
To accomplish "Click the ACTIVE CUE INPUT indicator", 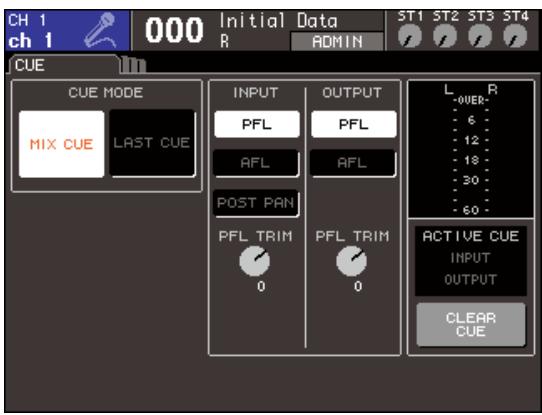I will [470, 258].
